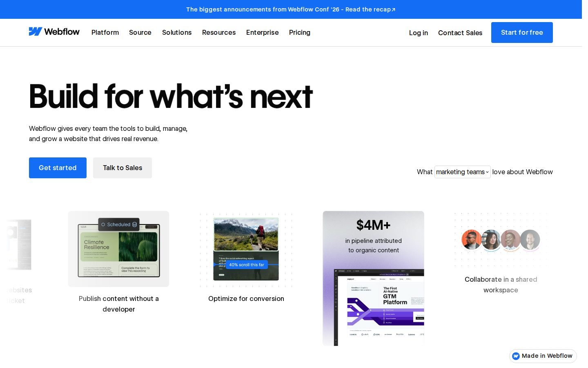Click the Log in link
Image resolution: width=588 pixels, height=368 pixels.
click(419, 33)
